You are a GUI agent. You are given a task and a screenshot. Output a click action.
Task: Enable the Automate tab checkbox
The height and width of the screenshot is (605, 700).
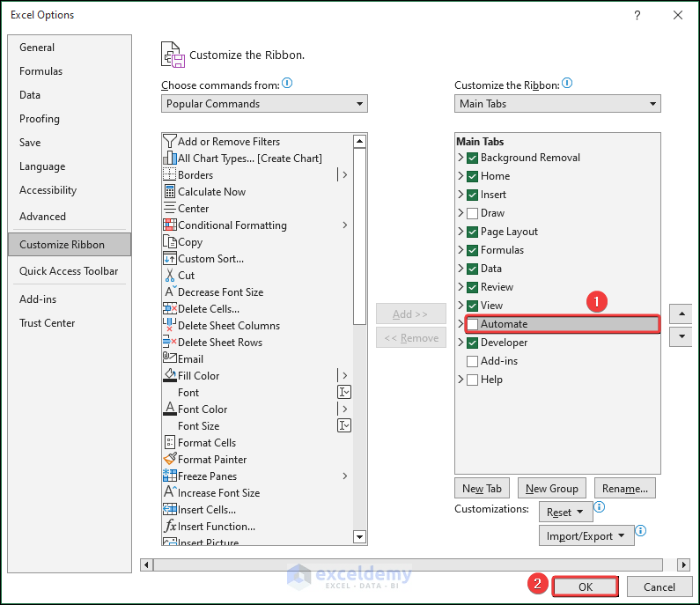pos(472,324)
